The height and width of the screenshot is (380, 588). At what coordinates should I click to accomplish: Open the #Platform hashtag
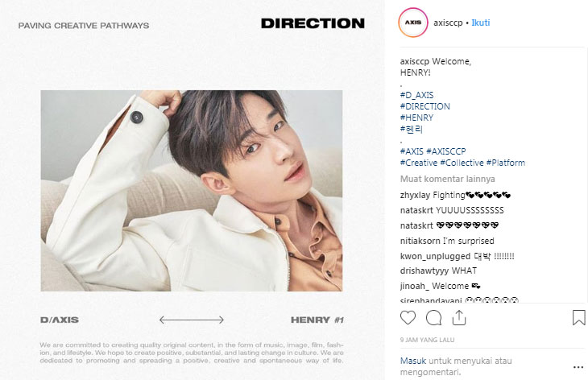(506, 163)
